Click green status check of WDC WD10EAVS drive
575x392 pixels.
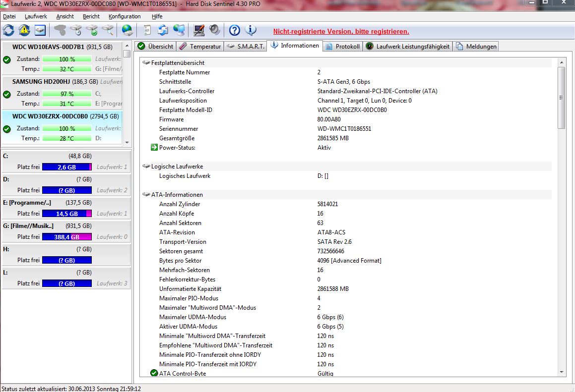(6, 59)
